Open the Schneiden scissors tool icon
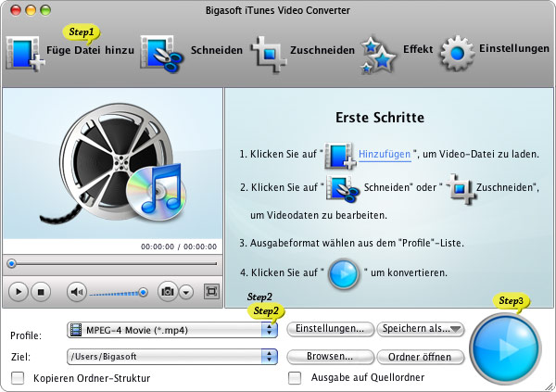This screenshot has height=392, width=556. pos(161,54)
